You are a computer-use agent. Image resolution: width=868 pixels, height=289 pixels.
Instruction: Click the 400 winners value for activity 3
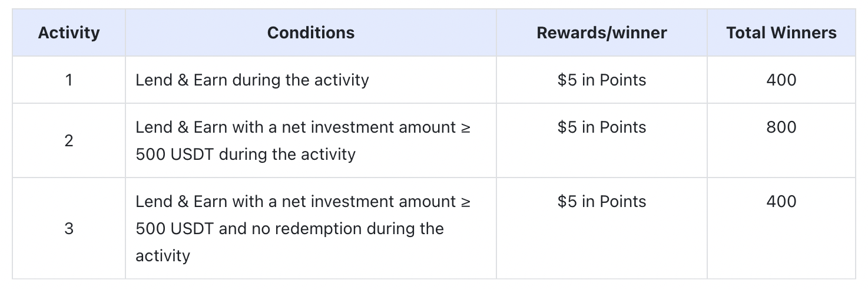pyautogui.click(x=781, y=202)
